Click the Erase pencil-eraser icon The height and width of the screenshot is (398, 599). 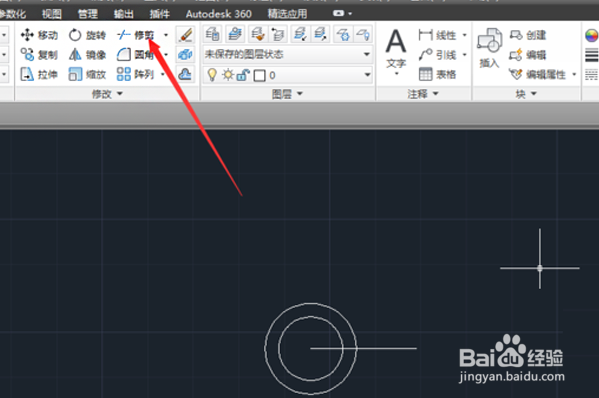click(185, 35)
